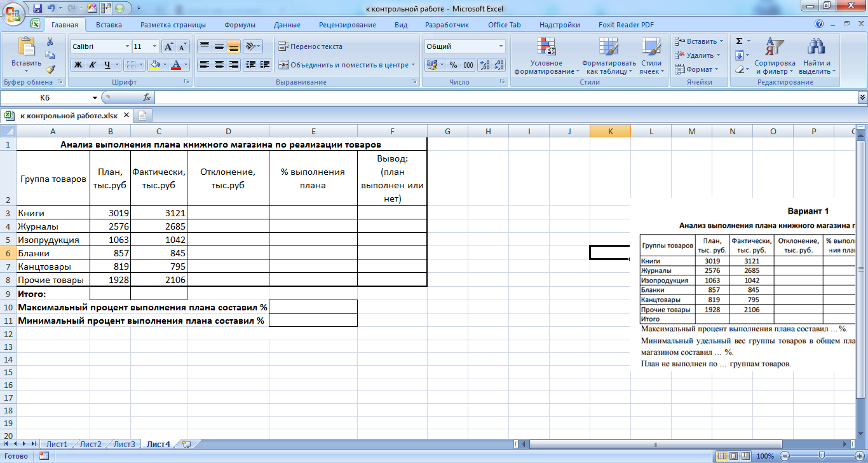This screenshot has width=868, height=463.
Task: Open the Calibri font name dropdown
Action: tap(126, 46)
